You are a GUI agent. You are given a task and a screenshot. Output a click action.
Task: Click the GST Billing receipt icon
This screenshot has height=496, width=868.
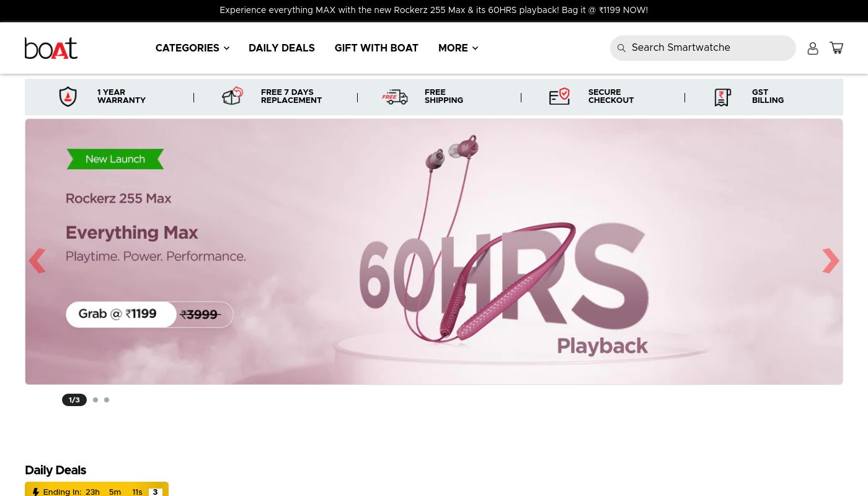pyautogui.click(x=723, y=97)
